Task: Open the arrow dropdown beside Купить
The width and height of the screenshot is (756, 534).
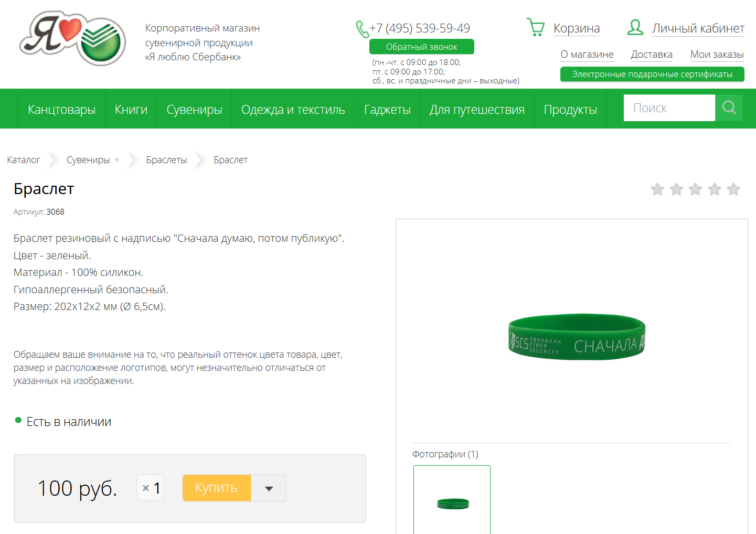Action: 269,488
